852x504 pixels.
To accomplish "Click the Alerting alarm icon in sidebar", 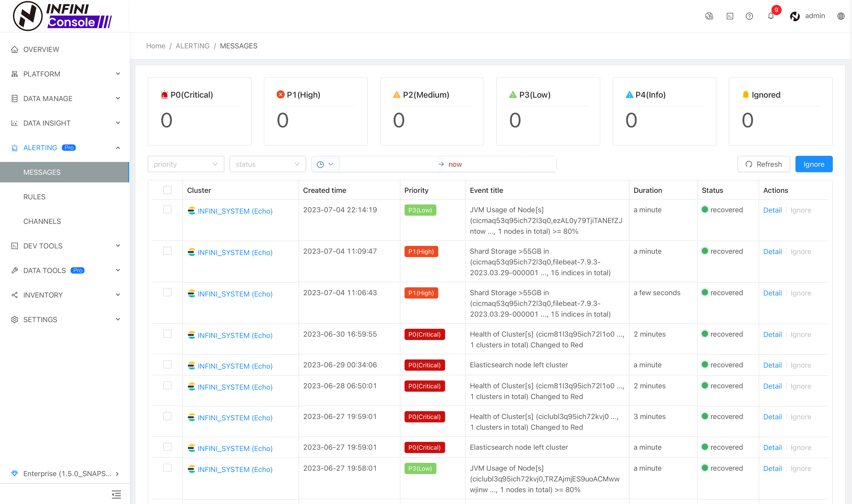I will click(15, 148).
